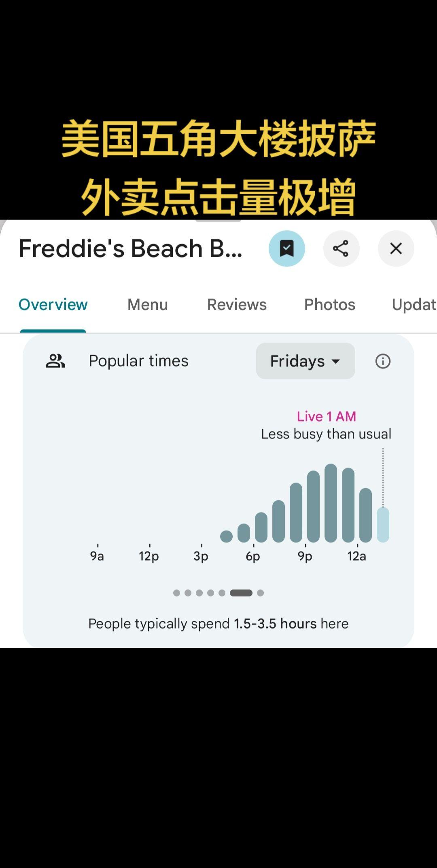The image size is (437, 868).
Task: Go to the Photos tab
Action: point(329,305)
